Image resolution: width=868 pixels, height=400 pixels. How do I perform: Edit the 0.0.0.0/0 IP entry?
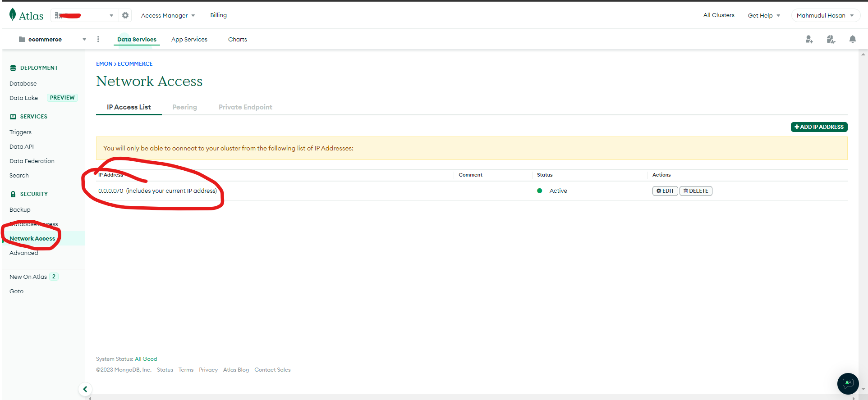pyautogui.click(x=665, y=191)
